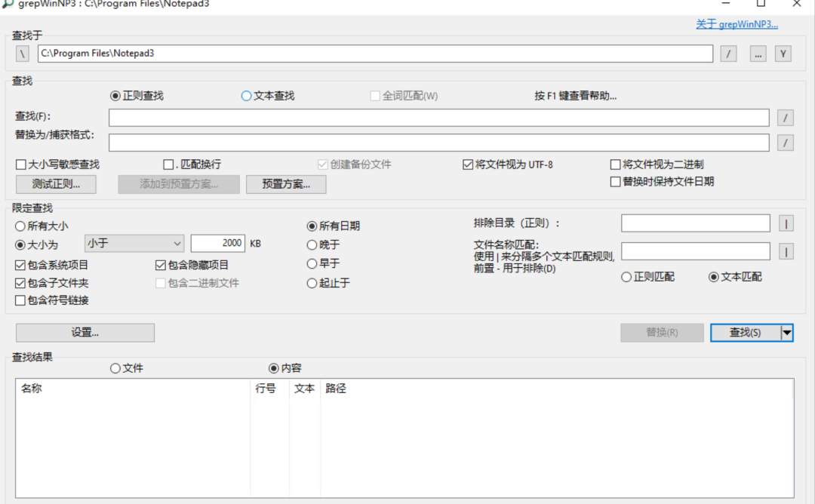Click the 2000 KB size input field
The width and height of the screenshot is (815, 504).
[x=218, y=243]
